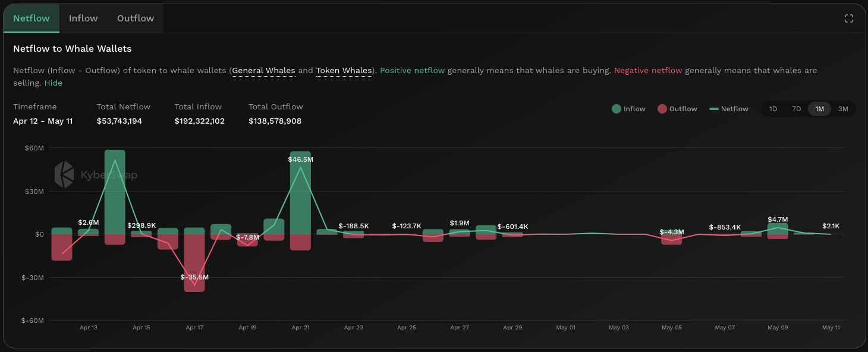Click the red outflow legend dot
The height and width of the screenshot is (352, 868).
(662, 109)
